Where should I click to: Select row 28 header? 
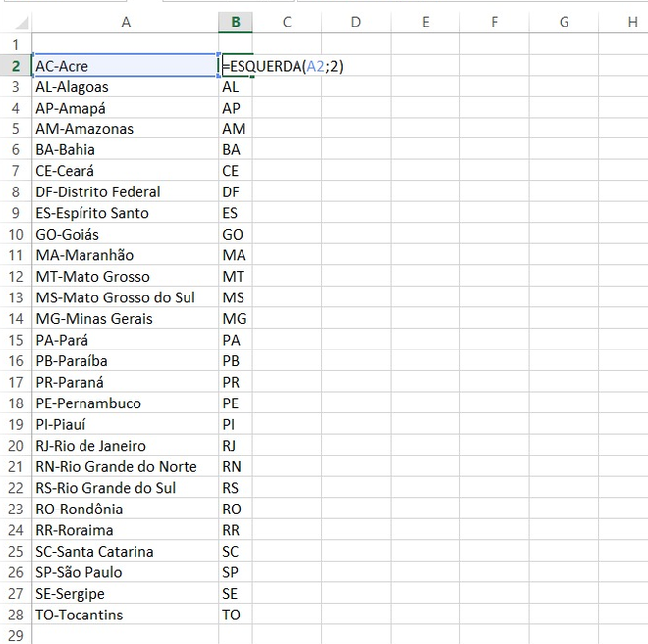click(x=16, y=615)
